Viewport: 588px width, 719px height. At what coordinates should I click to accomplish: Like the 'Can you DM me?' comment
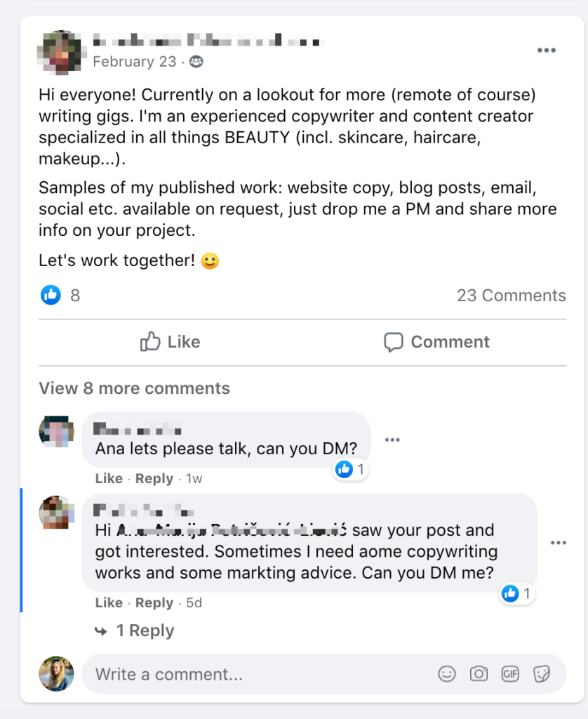pos(109,603)
